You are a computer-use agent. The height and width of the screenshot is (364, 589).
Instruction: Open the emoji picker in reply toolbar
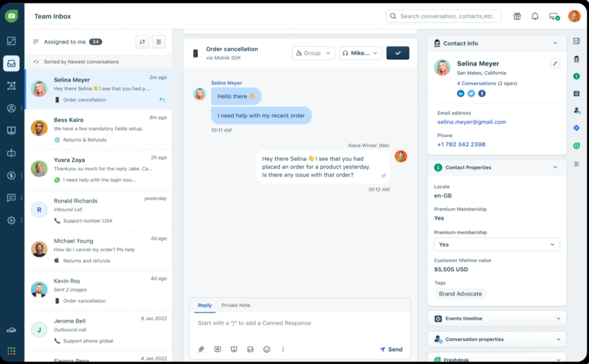click(x=267, y=349)
